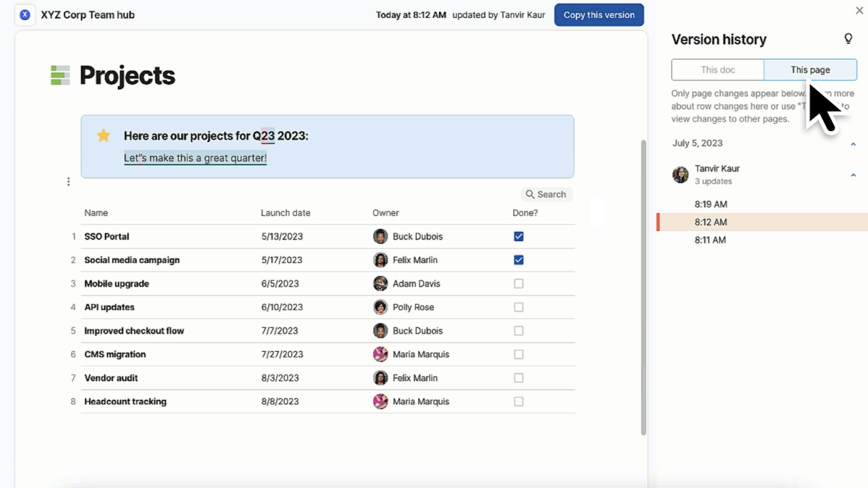868x488 pixels.
Task: Collapse Tanvir Kaur's updates list
Action: pos(853,175)
